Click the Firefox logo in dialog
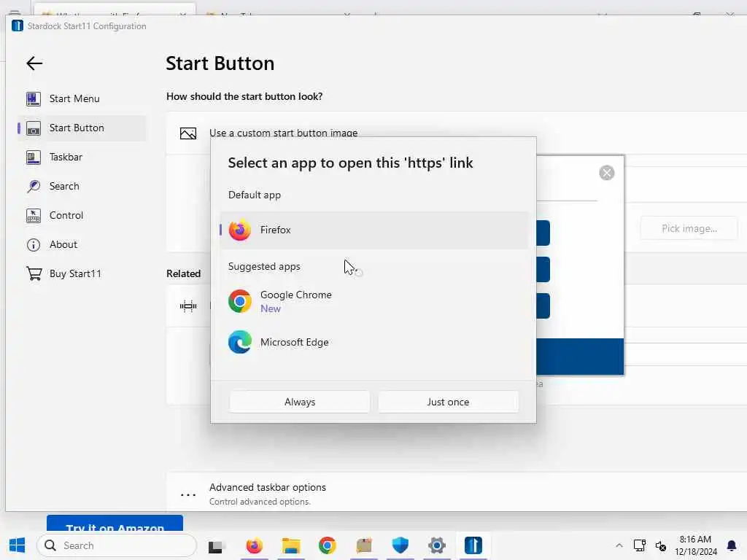This screenshot has height=560, width=747. 239,230
